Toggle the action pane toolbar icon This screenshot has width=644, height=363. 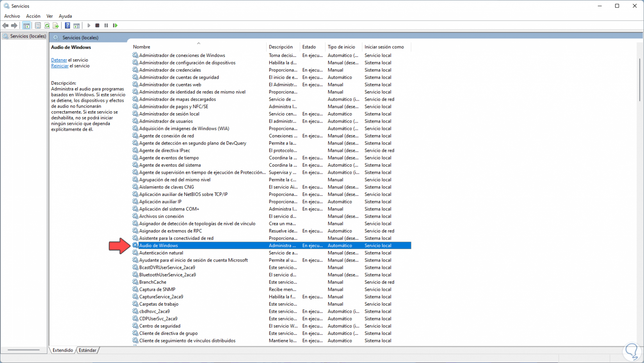click(x=76, y=26)
